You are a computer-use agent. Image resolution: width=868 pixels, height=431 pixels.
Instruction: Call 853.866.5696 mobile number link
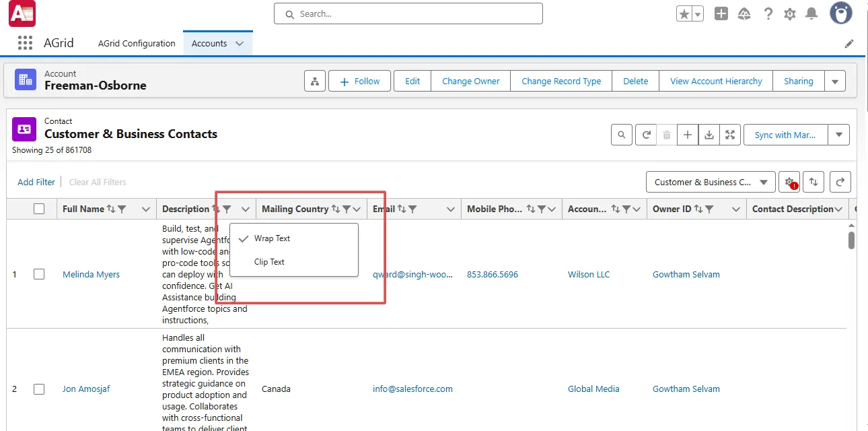coord(493,274)
